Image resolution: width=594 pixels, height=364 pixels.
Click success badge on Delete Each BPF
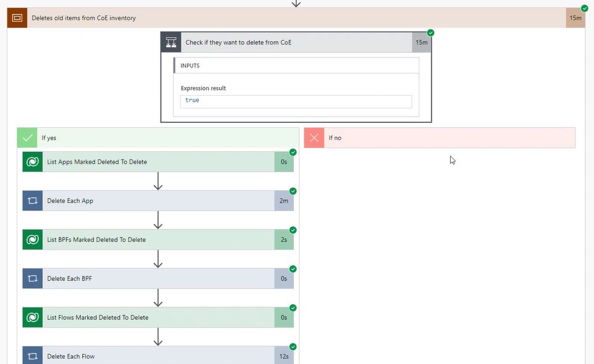click(x=293, y=269)
